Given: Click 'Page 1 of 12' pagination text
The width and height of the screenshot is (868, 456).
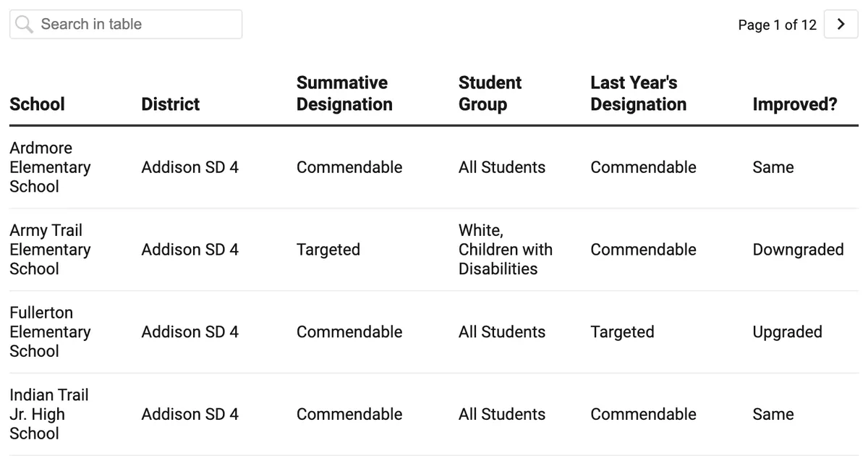Looking at the screenshot, I should [x=778, y=24].
